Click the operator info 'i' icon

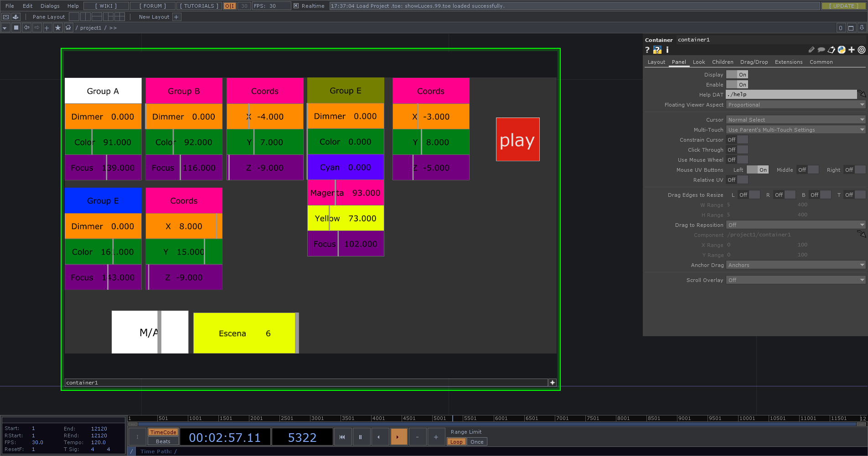click(667, 50)
